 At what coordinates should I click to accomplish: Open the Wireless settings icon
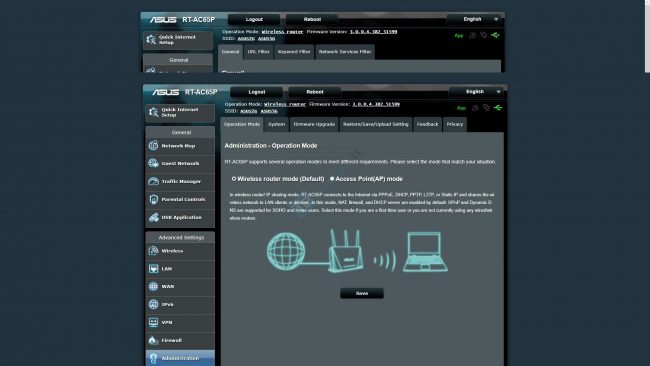(x=153, y=250)
